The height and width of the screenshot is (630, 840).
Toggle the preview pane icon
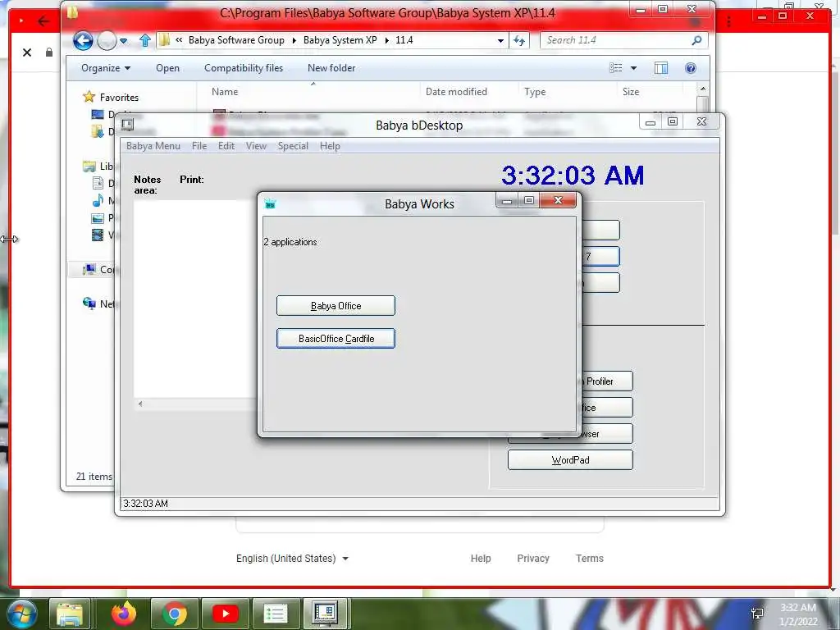pos(661,67)
